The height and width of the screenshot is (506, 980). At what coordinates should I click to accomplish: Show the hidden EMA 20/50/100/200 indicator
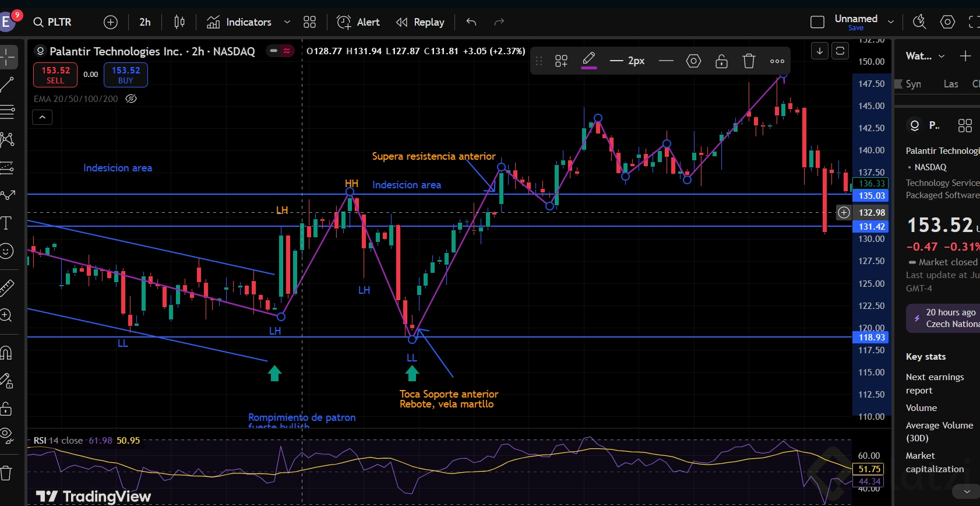point(132,99)
